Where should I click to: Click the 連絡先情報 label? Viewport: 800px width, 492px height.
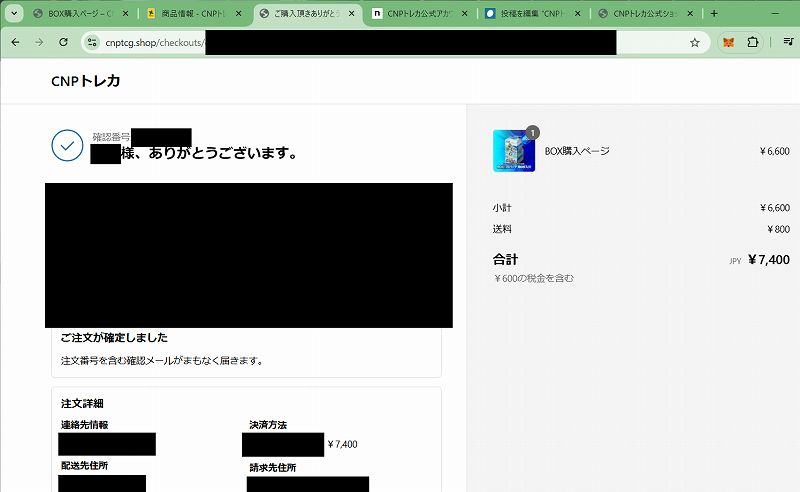tap(85, 425)
